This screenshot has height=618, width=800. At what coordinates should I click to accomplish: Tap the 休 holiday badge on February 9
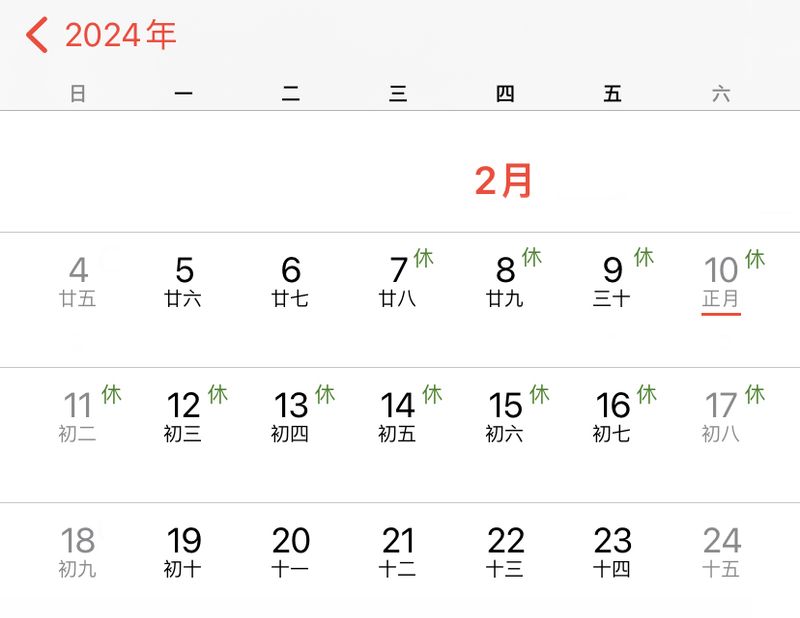click(x=643, y=258)
